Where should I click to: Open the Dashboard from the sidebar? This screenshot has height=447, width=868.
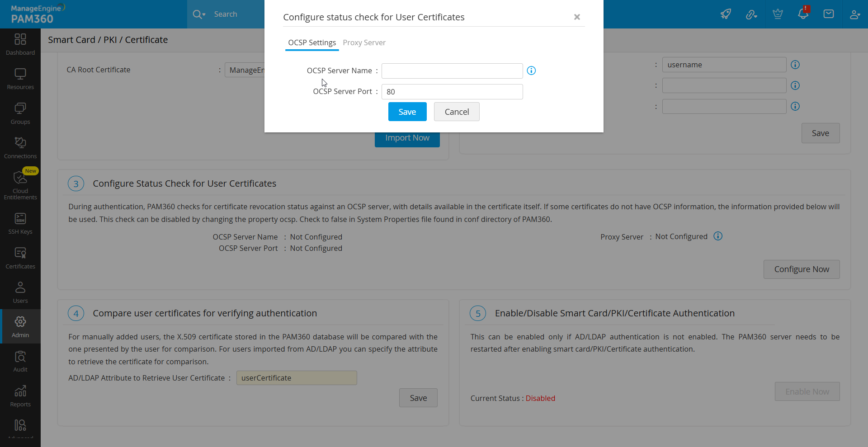[20, 44]
